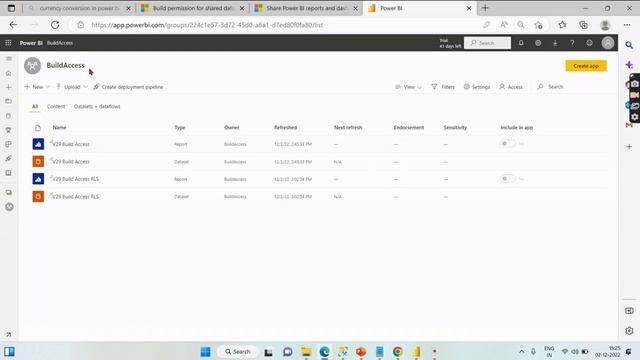Open the Edge sidebar search icon
The image size is (640, 360).
pos(629,45)
